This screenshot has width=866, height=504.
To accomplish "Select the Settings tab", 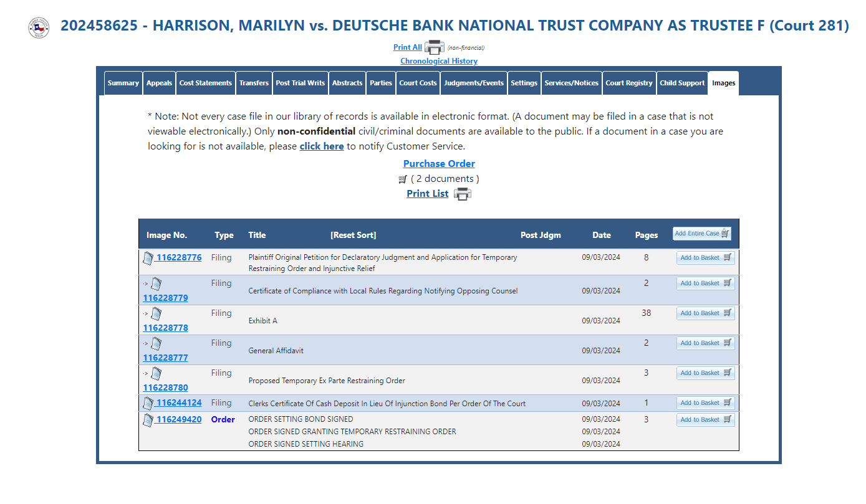I will pyautogui.click(x=524, y=83).
